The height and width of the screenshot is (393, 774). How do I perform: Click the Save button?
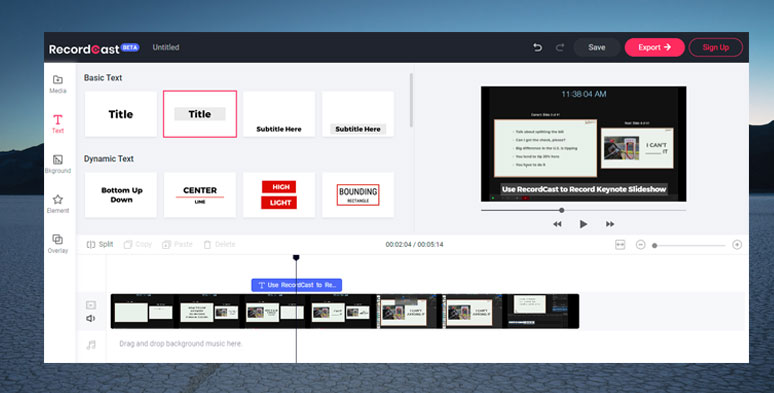pyautogui.click(x=597, y=47)
